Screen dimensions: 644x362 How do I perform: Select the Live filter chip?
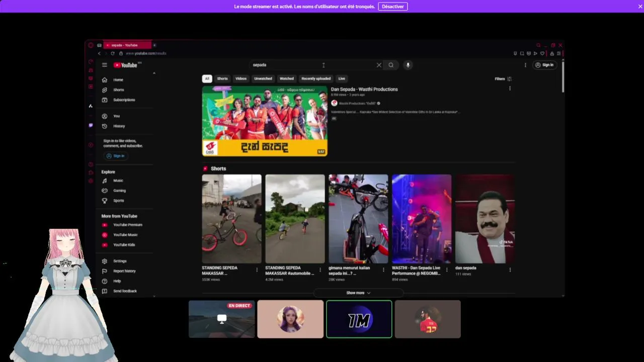[x=342, y=78]
